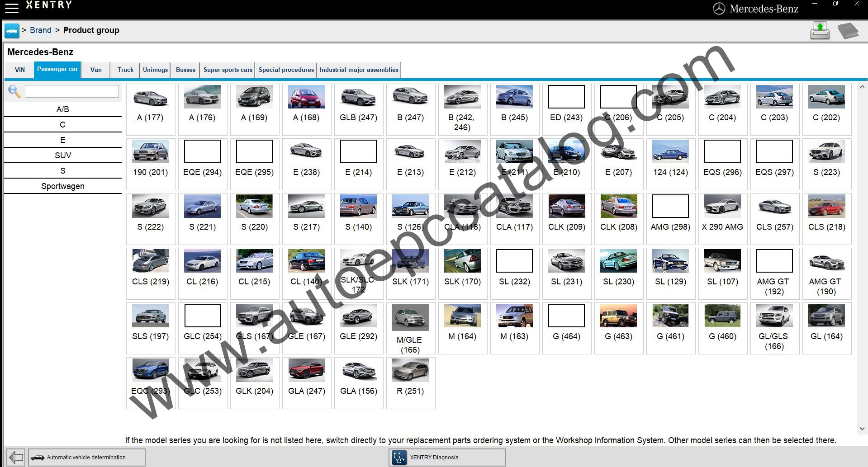Click the scrollbar down arrow
This screenshot has height=467, width=868.
point(862,429)
